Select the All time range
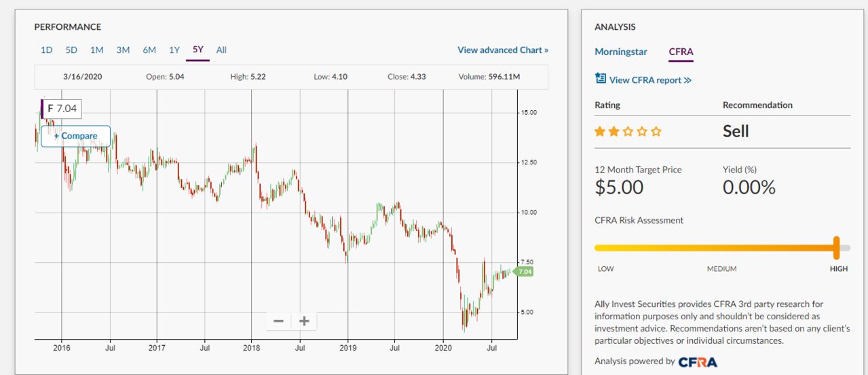Image resolution: width=868 pixels, height=375 pixels. tap(221, 50)
